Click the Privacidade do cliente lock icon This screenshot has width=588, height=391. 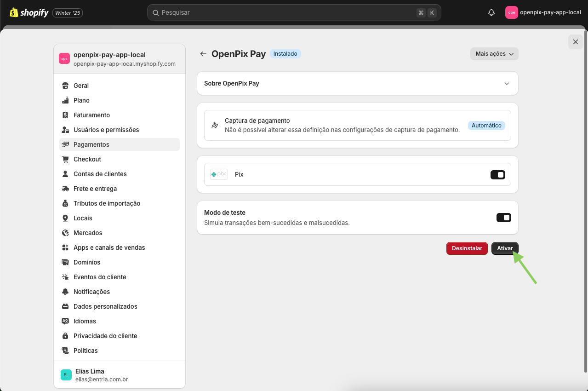pos(65,336)
